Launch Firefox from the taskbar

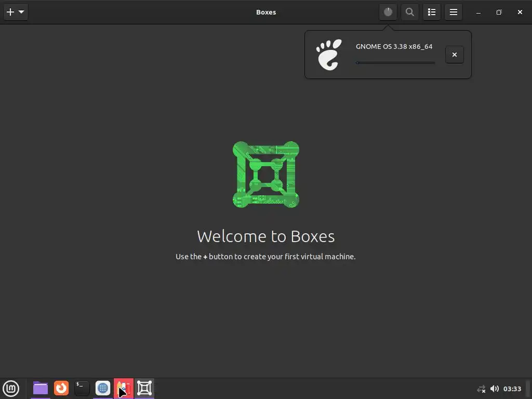pyautogui.click(x=61, y=388)
